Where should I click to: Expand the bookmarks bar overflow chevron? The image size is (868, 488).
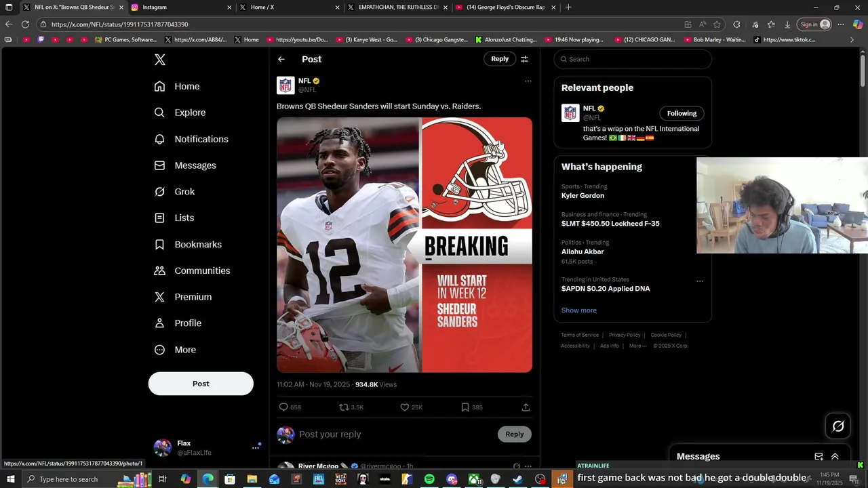[x=852, y=40]
